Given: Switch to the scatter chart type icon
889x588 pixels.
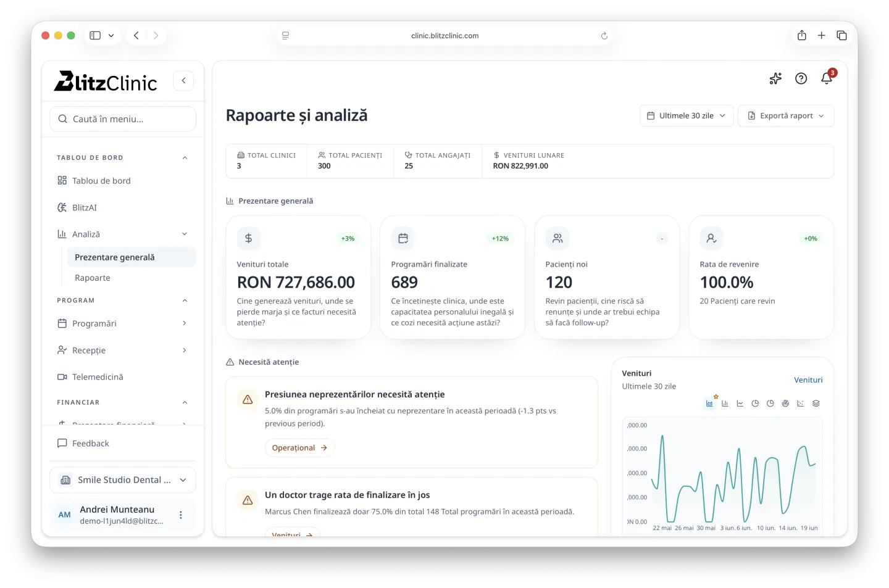Looking at the screenshot, I should pos(800,404).
